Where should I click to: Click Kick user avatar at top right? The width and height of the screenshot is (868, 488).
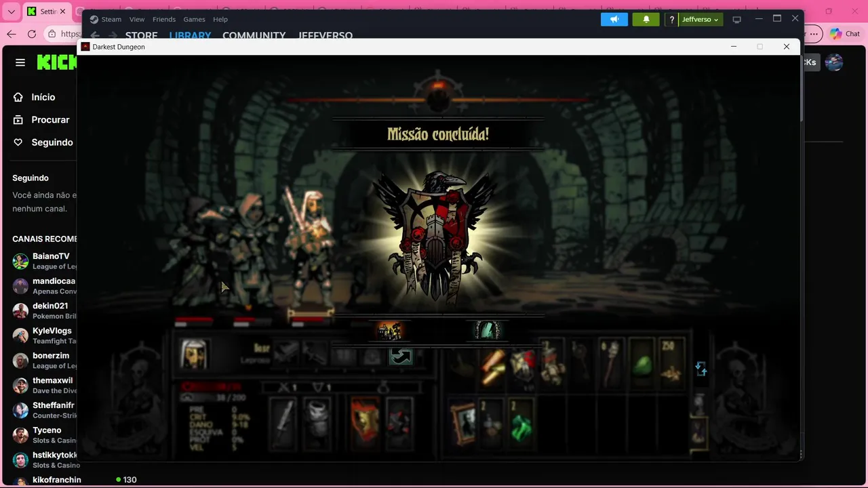[x=833, y=62]
